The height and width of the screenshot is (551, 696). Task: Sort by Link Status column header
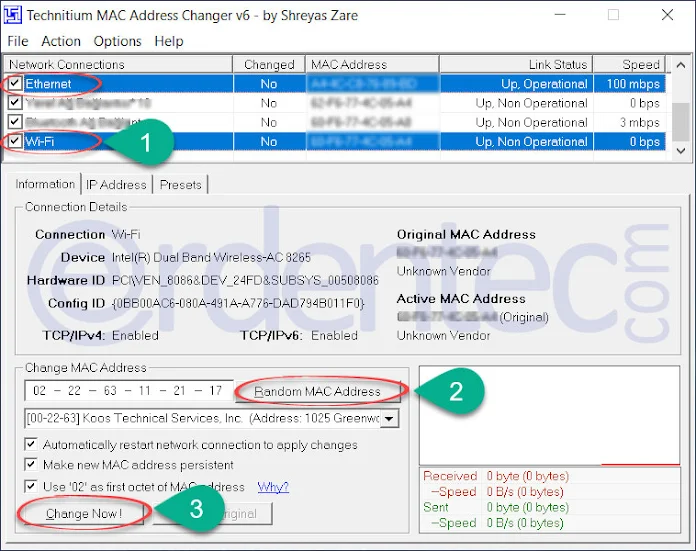[x=516, y=65]
